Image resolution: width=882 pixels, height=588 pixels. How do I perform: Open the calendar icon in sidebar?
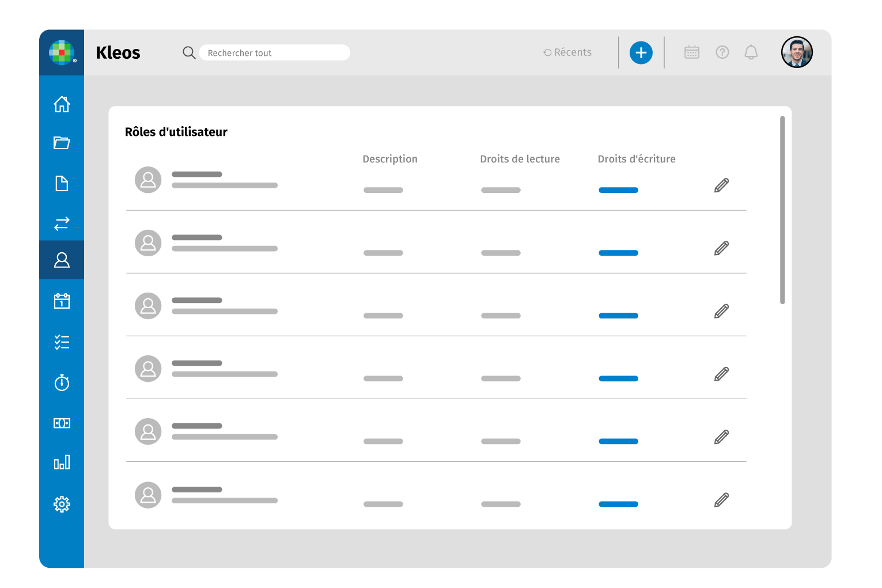pyautogui.click(x=62, y=301)
